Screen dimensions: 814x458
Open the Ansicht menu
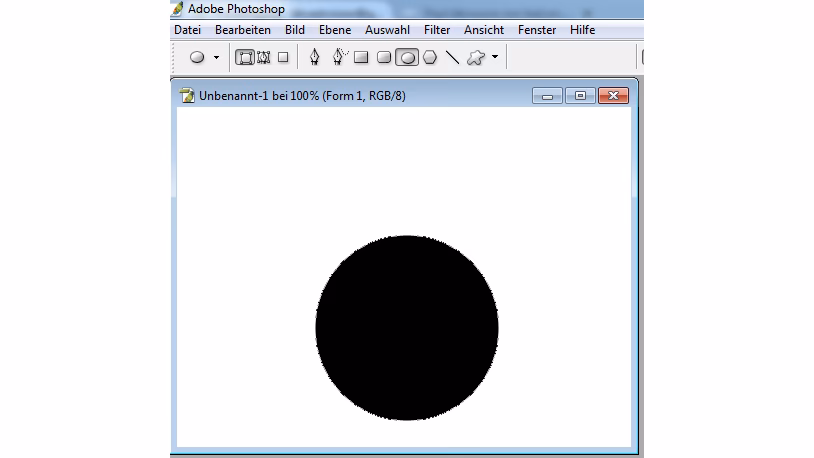[484, 30]
